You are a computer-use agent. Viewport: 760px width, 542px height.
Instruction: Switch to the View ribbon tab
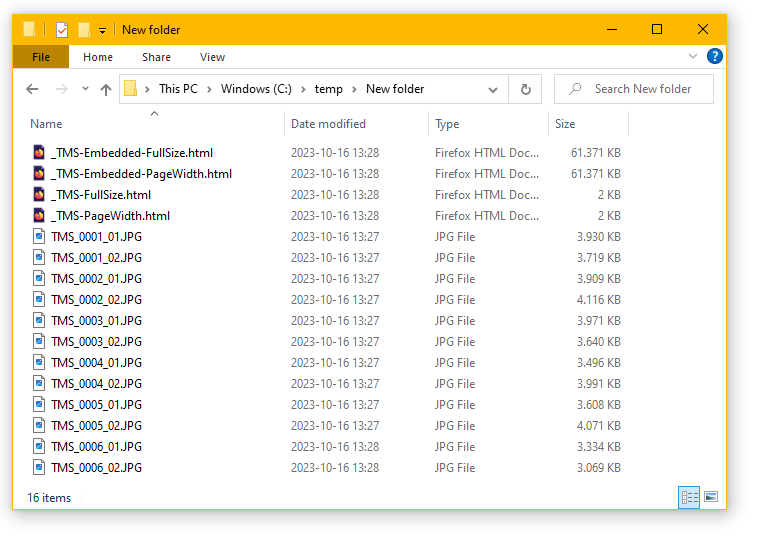212,57
